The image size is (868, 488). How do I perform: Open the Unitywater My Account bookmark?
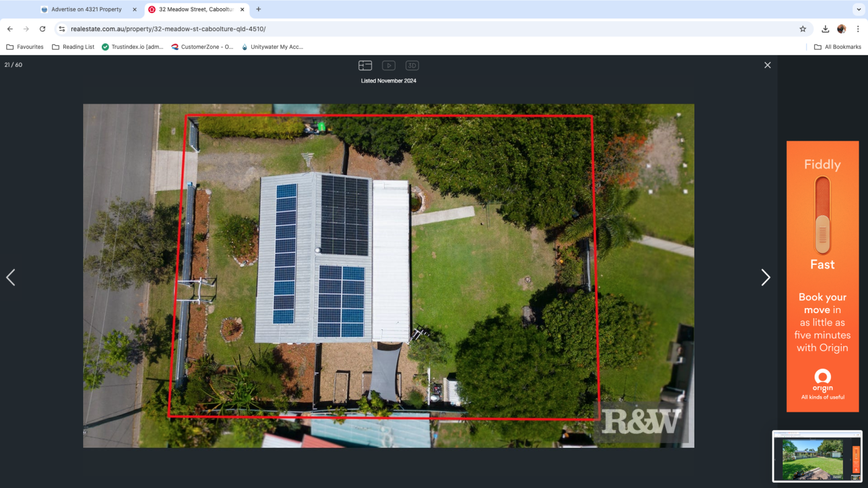272,47
